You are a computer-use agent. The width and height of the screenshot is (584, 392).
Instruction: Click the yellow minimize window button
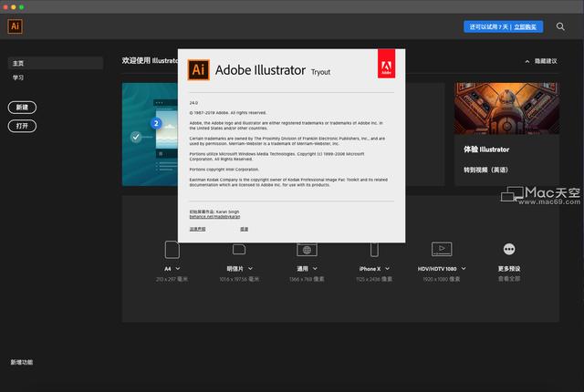pyautogui.click(x=14, y=7)
